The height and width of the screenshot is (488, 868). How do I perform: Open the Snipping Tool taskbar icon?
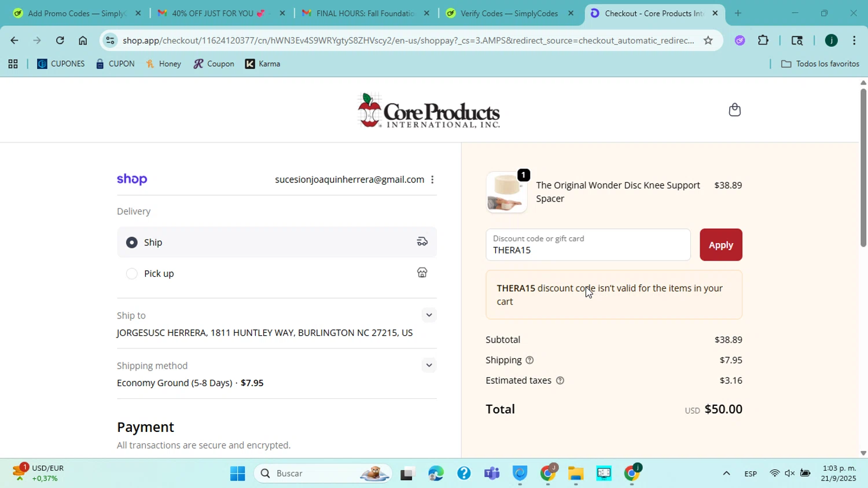pos(604,474)
